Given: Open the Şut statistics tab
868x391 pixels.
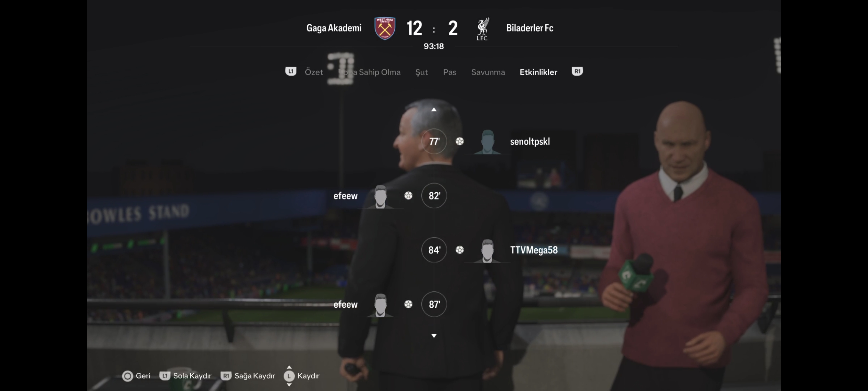Looking at the screenshot, I should click(x=422, y=72).
